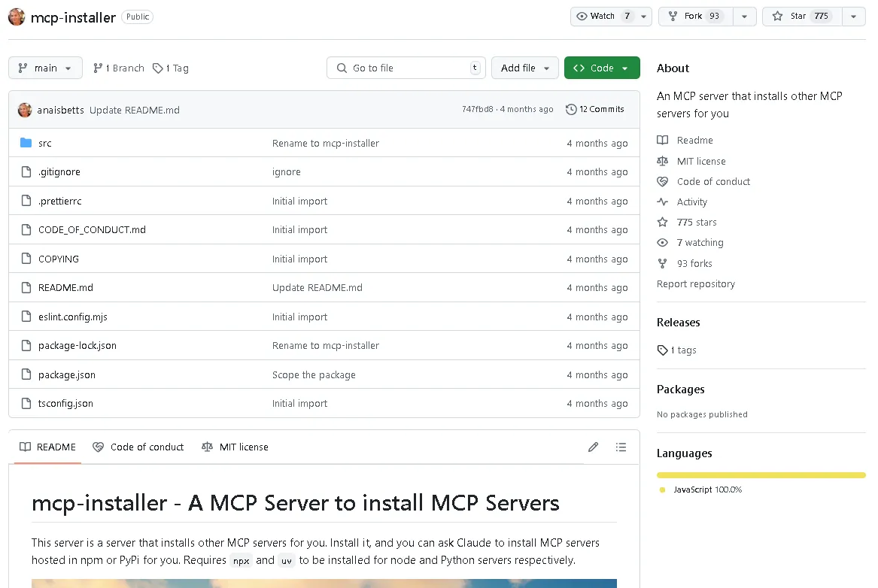The width and height of the screenshot is (878, 588).
Task: Click the anaisbetts author name
Action: coord(60,111)
